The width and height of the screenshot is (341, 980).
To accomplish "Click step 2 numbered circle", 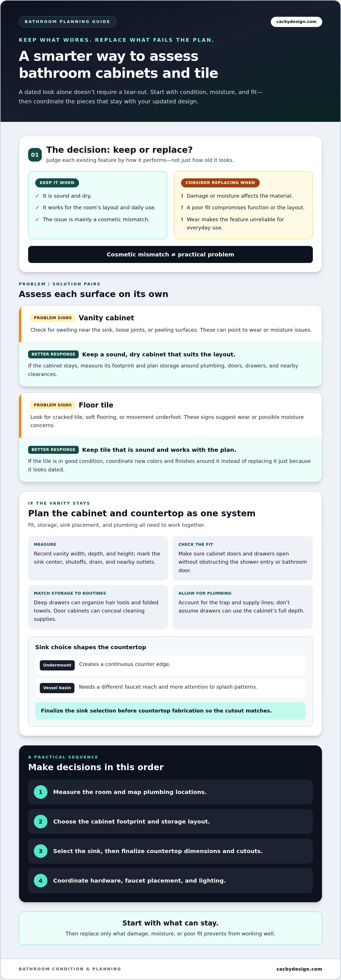I will click(41, 822).
